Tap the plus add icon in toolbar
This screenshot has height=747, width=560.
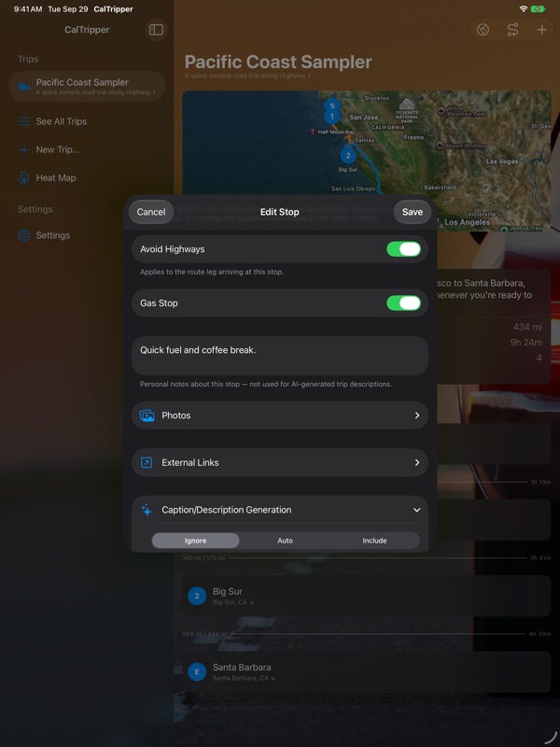point(542,30)
